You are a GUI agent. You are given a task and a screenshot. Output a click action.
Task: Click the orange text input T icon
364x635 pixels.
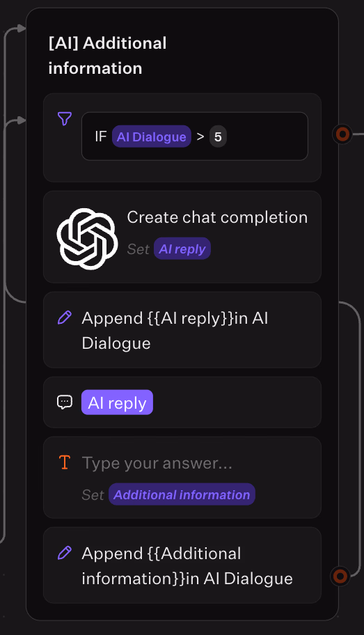pos(65,462)
